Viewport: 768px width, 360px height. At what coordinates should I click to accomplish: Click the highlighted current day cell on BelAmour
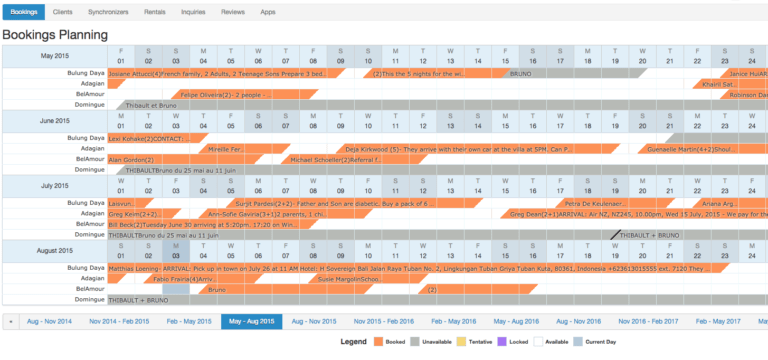[176, 290]
